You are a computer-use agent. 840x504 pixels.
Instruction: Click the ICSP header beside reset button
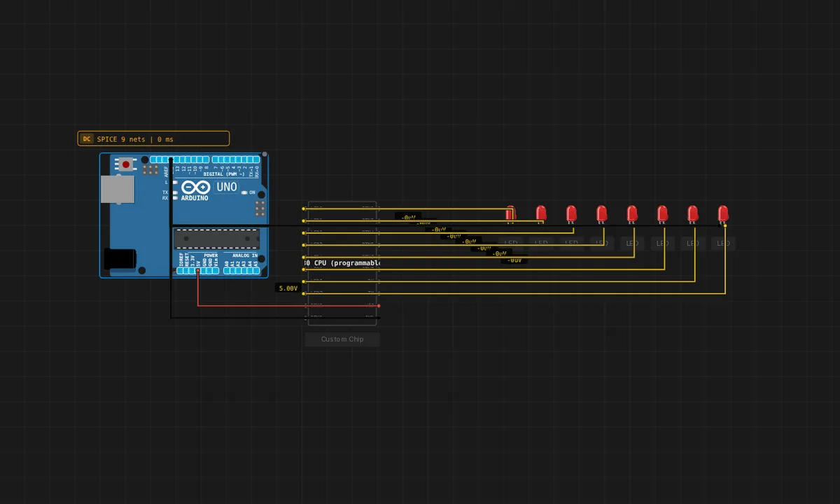click(x=150, y=169)
